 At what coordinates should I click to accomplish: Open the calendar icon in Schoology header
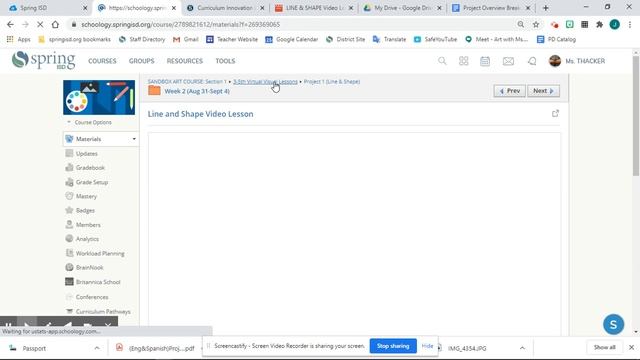coord(485,61)
